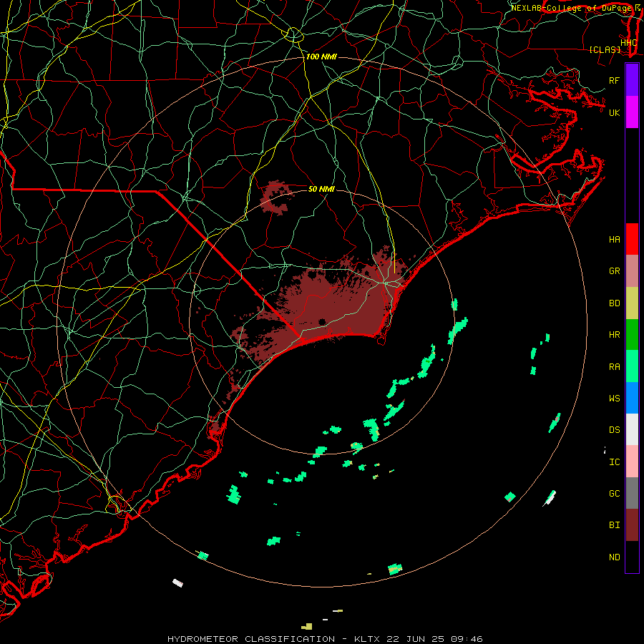
Task: Click the GC gray legend swatch
Action: coord(632,493)
